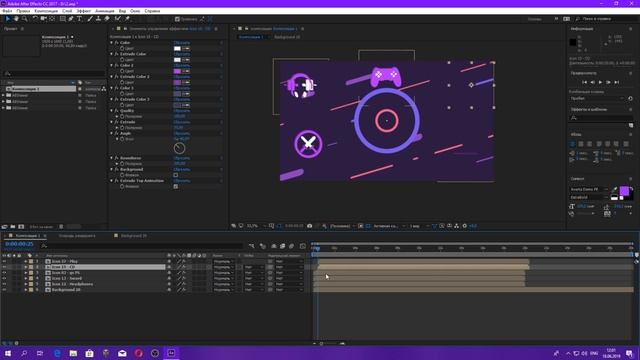Open the Композиция menu
The height and width of the screenshot is (360, 640).
46,11
